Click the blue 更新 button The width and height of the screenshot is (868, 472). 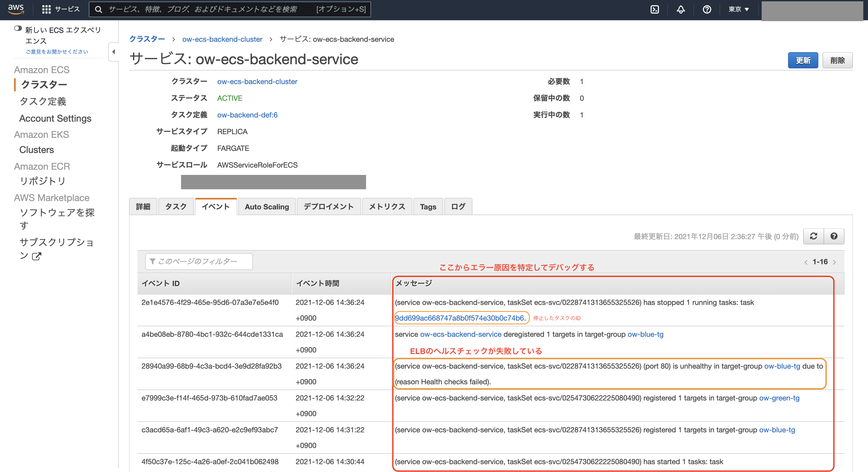click(x=803, y=60)
